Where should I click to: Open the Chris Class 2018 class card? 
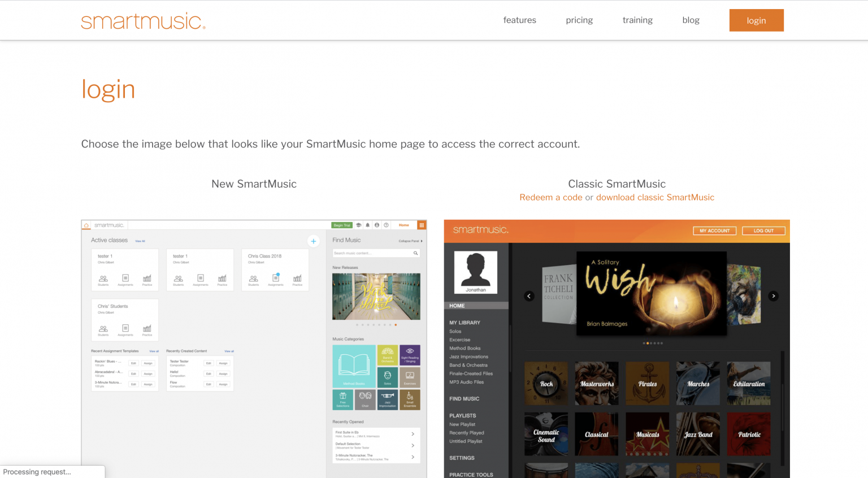click(275, 270)
